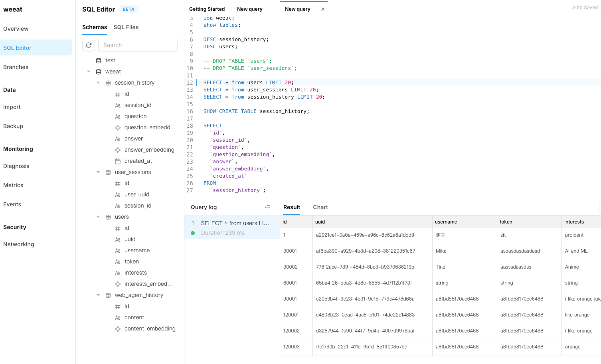Open the SQL Files tab
This screenshot has width=601, height=364.
tap(126, 27)
